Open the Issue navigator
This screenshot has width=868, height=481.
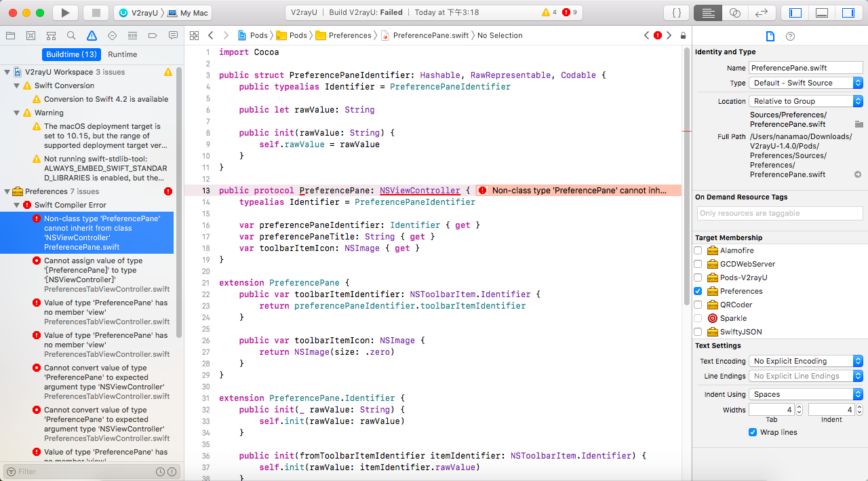pyautogui.click(x=91, y=35)
